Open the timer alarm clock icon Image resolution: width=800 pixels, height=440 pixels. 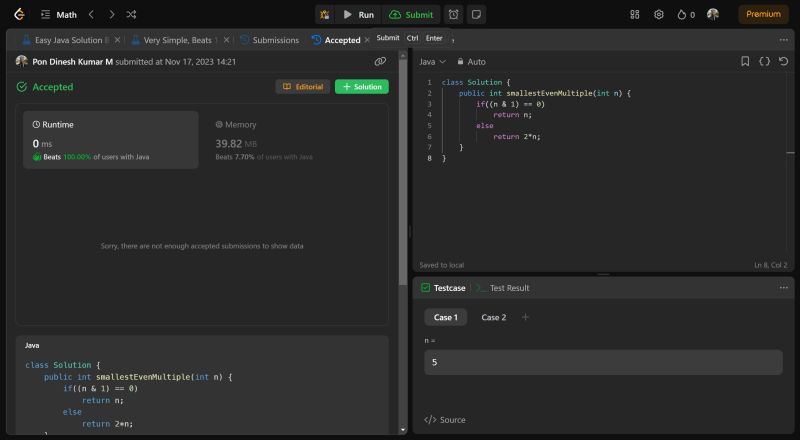453,15
